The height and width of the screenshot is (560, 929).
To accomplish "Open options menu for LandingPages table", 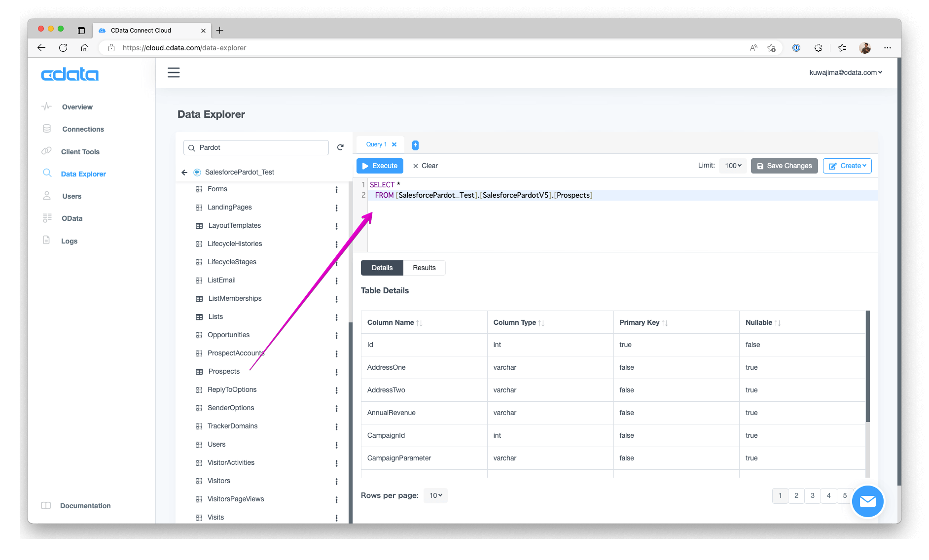I will 336,208.
